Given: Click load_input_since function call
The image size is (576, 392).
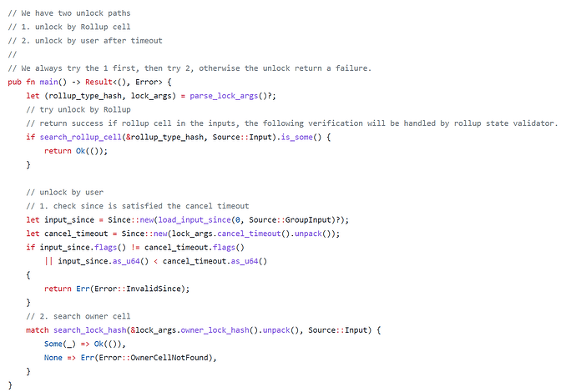Looking at the screenshot, I should point(195,220).
